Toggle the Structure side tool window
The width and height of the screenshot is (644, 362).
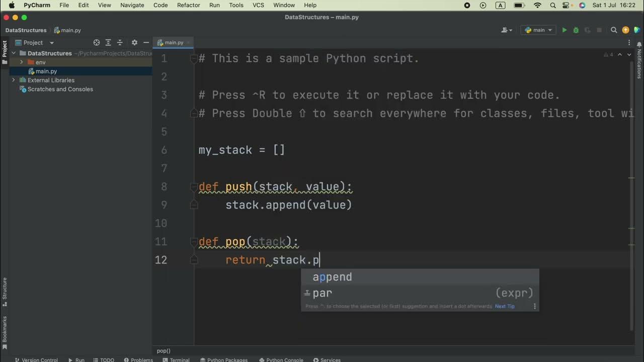coord(5,292)
